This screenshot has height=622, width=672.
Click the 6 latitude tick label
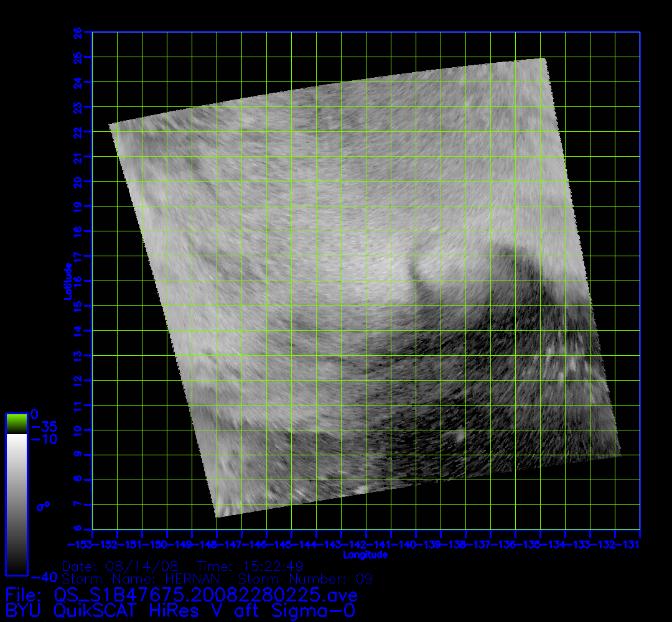[78, 529]
